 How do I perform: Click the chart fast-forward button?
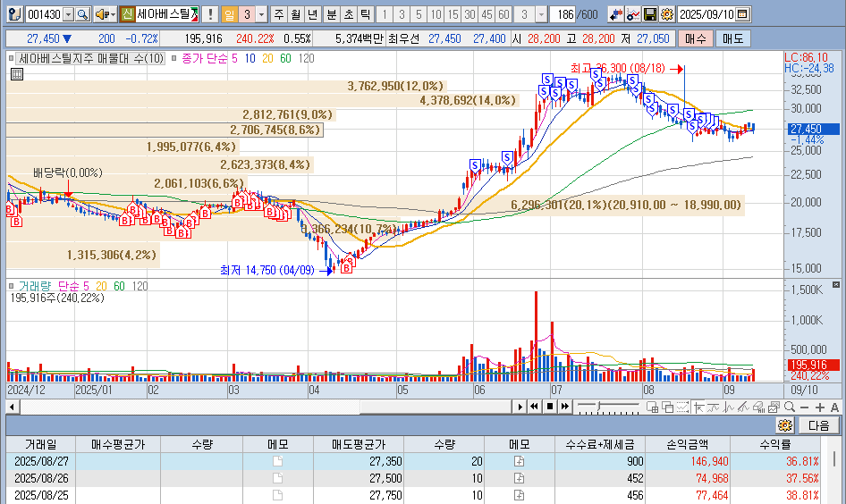565,407
